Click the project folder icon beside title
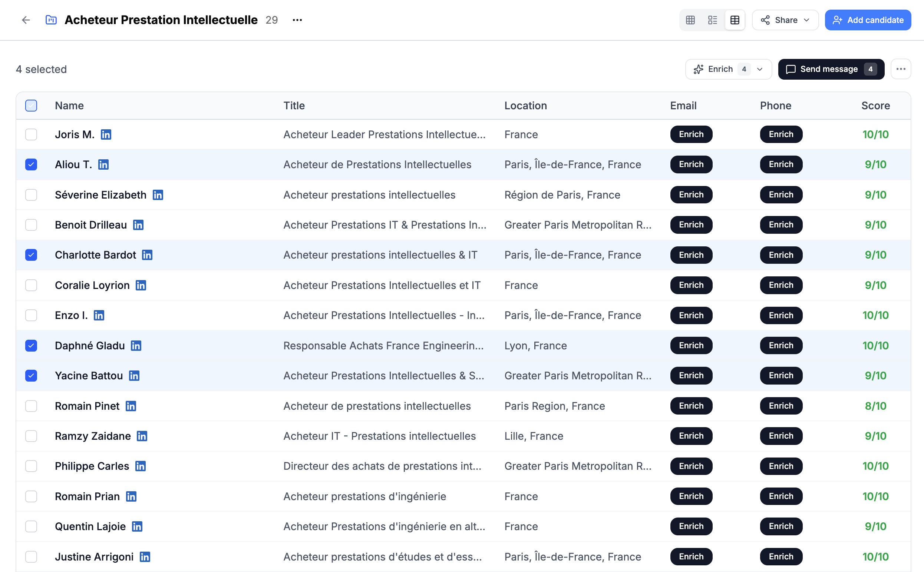This screenshot has width=924, height=572. pyautogui.click(x=51, y=20)
